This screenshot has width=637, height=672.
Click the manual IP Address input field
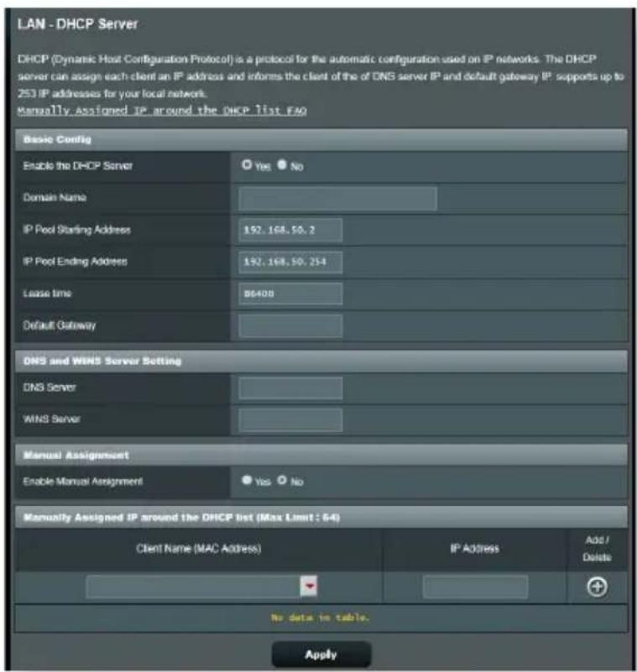475,586
